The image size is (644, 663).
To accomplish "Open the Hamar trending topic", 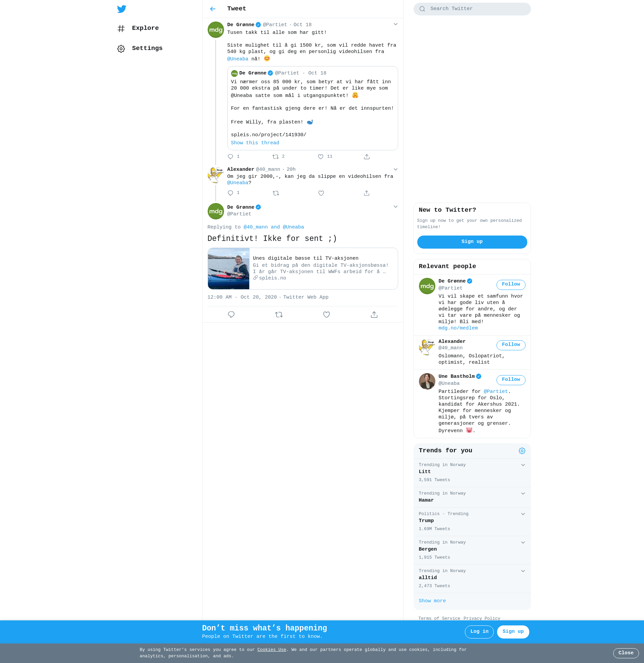I will tap(472, 497).
